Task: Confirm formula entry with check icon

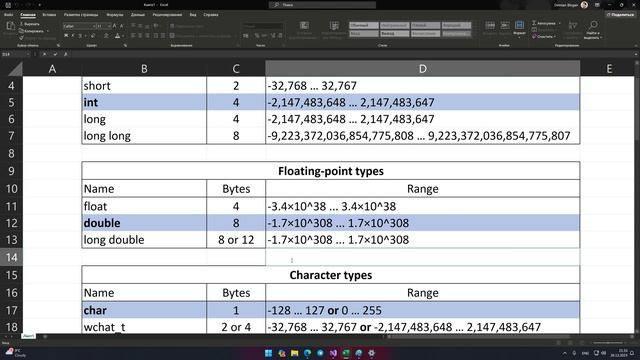Action: coord(55,54)
